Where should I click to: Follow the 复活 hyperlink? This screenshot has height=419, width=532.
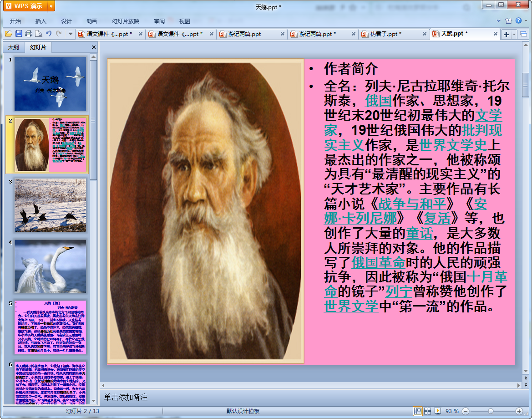437,218
